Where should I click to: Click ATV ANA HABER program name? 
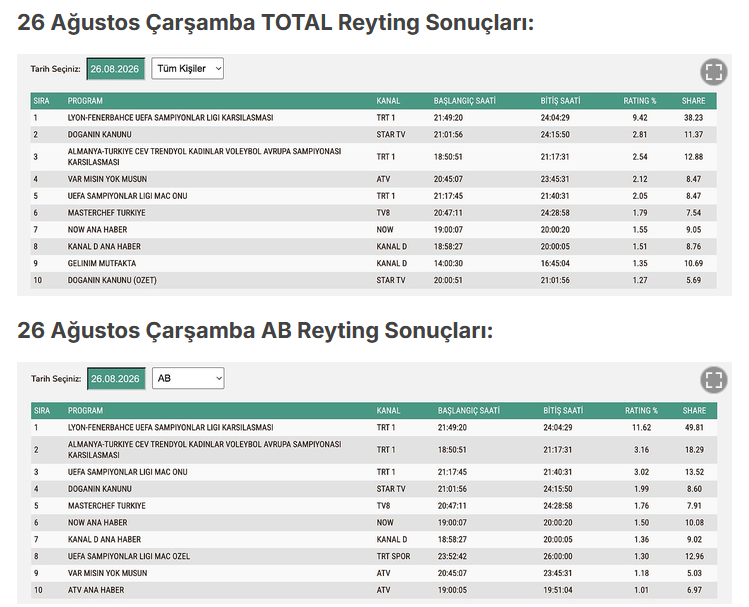(x=96, y=590)
